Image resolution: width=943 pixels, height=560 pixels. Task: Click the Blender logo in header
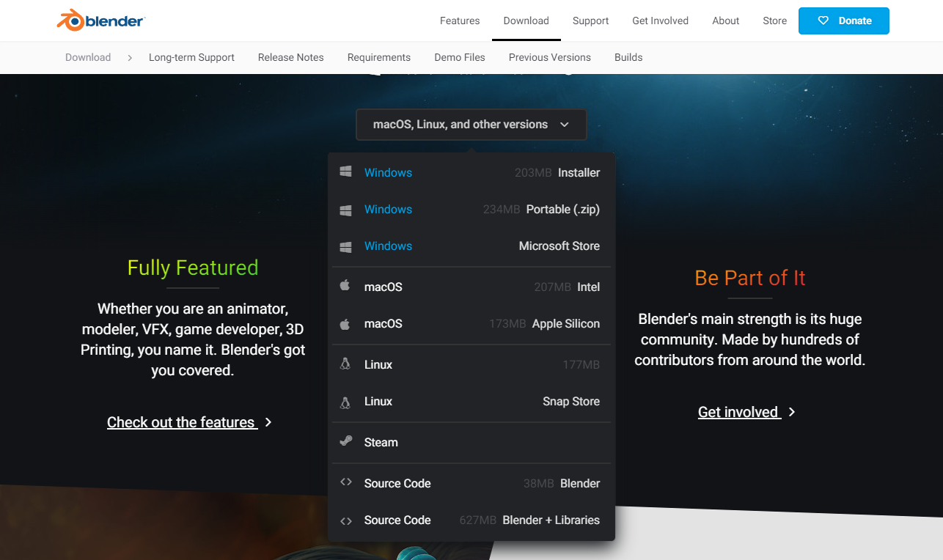point(100,21)
